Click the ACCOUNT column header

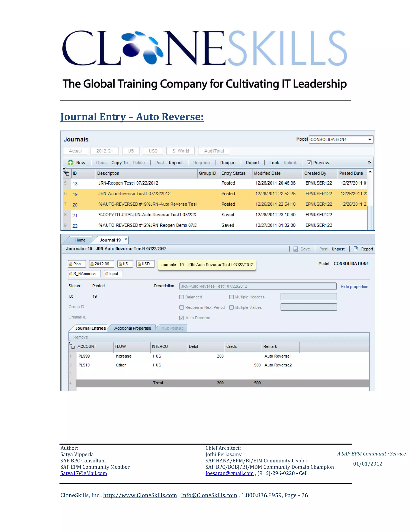[95, 346]
